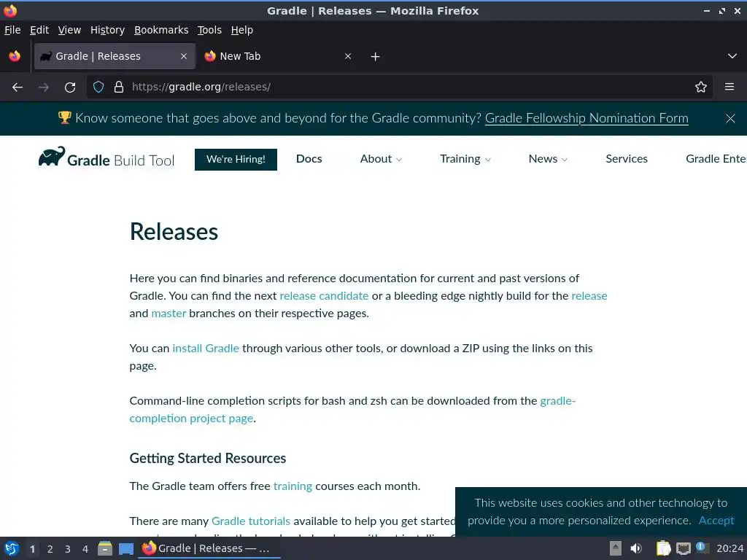The height and width of the screenshot is (560, 747).
Task: Expand the Training navigation dropdown
Action: pyautogui.click(x=465, y=159)
